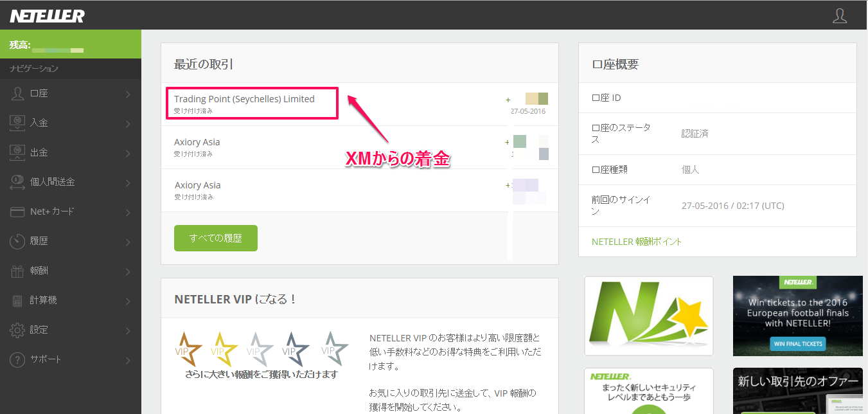Expand the 口座 menu chevron
This screenshot has height=414, width=868.
(x=128, y=94)
